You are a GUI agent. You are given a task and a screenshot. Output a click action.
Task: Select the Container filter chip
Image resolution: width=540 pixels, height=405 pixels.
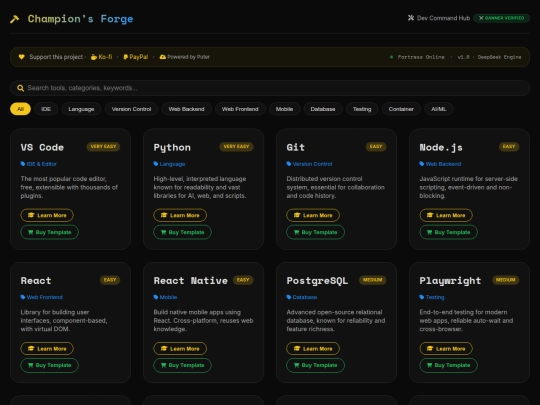pos(401,109)
